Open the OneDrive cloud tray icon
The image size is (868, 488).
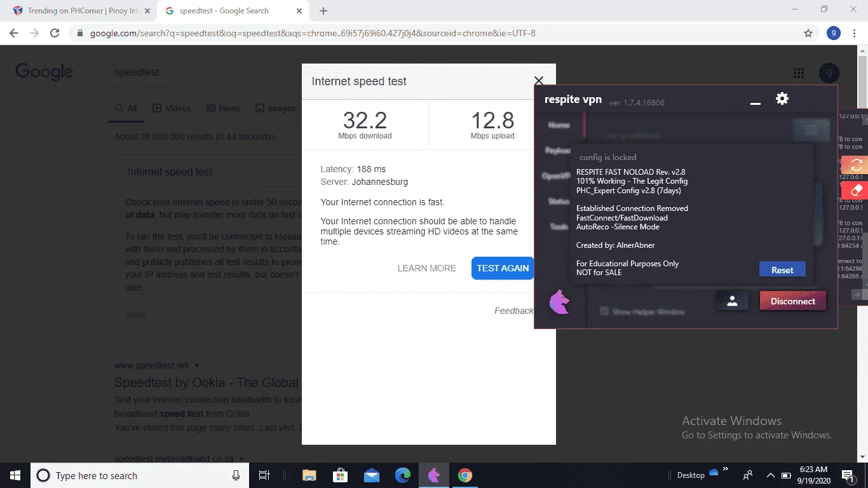(x=714, y=472)
